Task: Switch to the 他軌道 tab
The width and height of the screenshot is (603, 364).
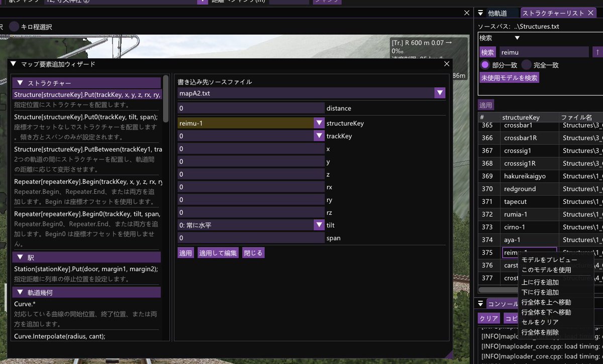Action: click(497, 13)
